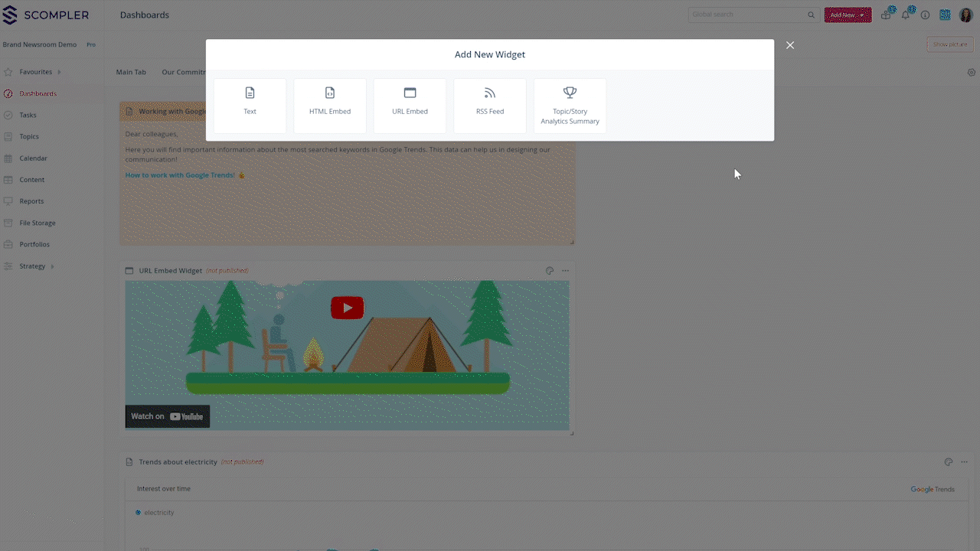Open Calendar from the sidebar
The image size is (980, 551).
(33, 158)
